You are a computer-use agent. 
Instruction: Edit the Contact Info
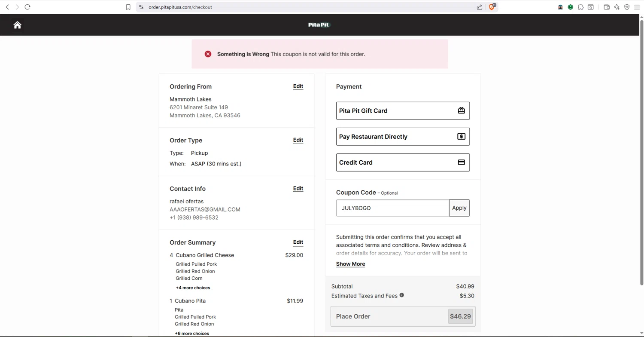coord(298,188)
